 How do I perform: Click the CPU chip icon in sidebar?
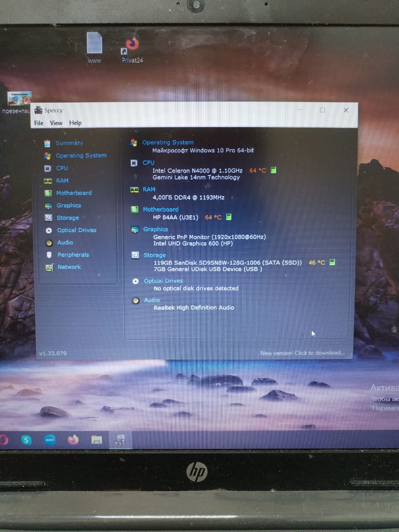click(48, 168)
